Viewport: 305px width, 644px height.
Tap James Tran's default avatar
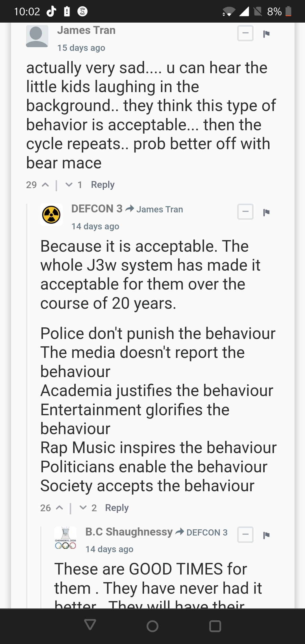click(37, 36)
